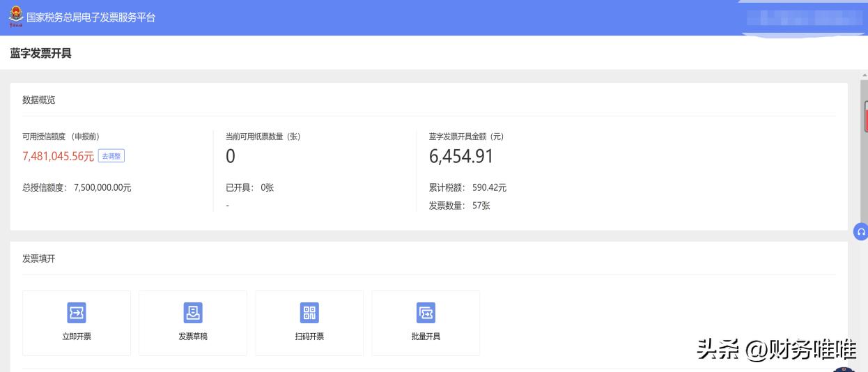Click 总授信额度 7,500,000.00元 text
The image size is (868, 372).
click(x=77, y=187)
